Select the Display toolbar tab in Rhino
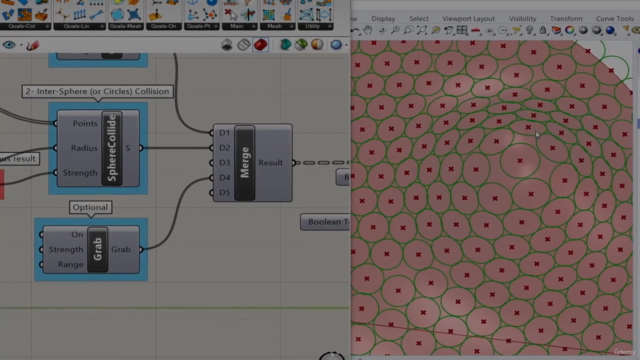 pos(383,19)
